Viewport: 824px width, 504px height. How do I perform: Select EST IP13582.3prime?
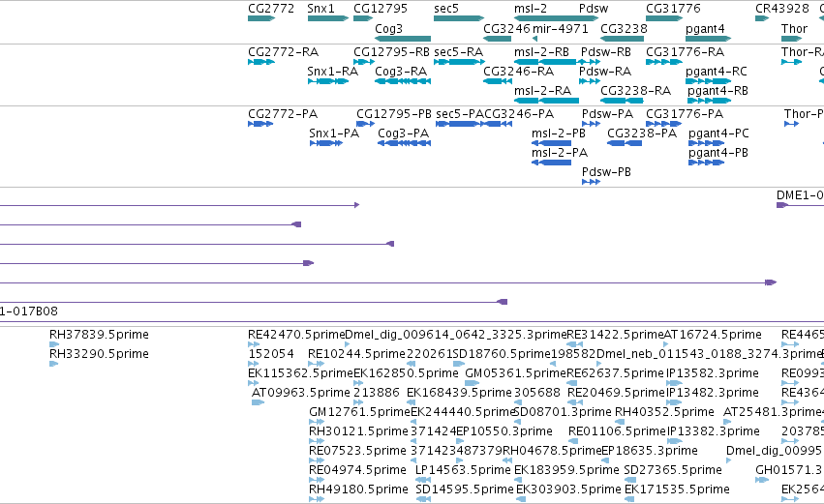[713, 373]
